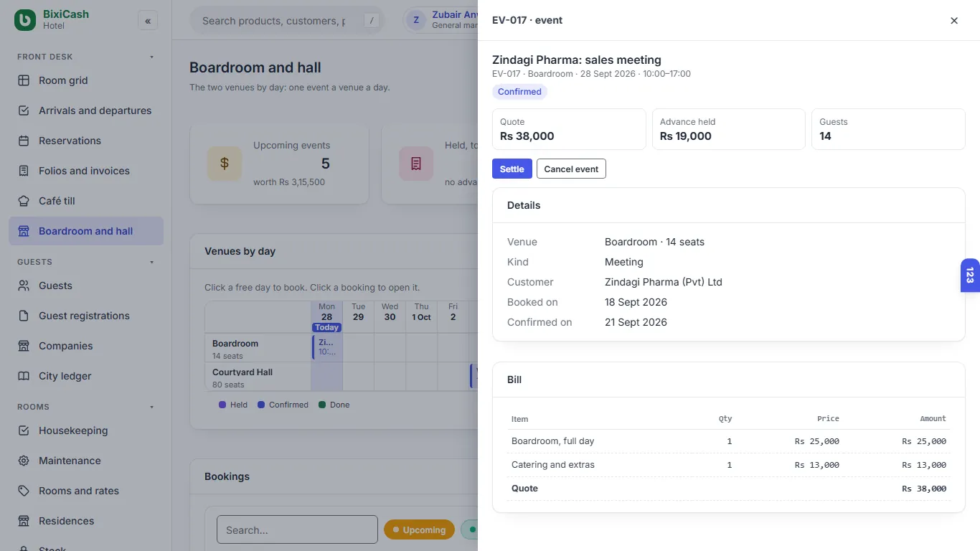Click the Catering and extras bill row
Screen dimensions: 980x551
click(x=729, y=465)
